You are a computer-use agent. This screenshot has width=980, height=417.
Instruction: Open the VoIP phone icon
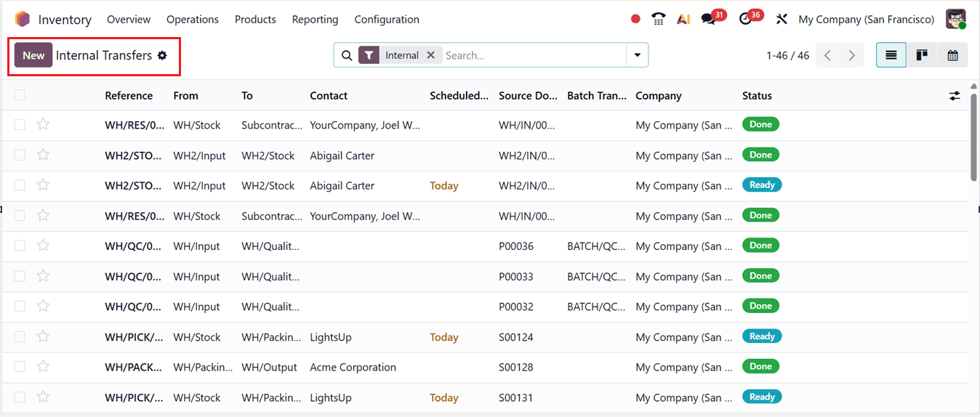[659, 20]
